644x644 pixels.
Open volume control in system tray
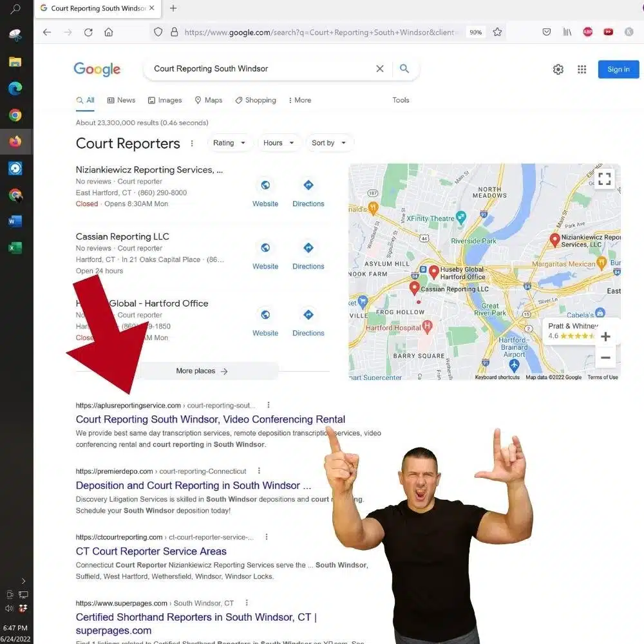point(10,609)
